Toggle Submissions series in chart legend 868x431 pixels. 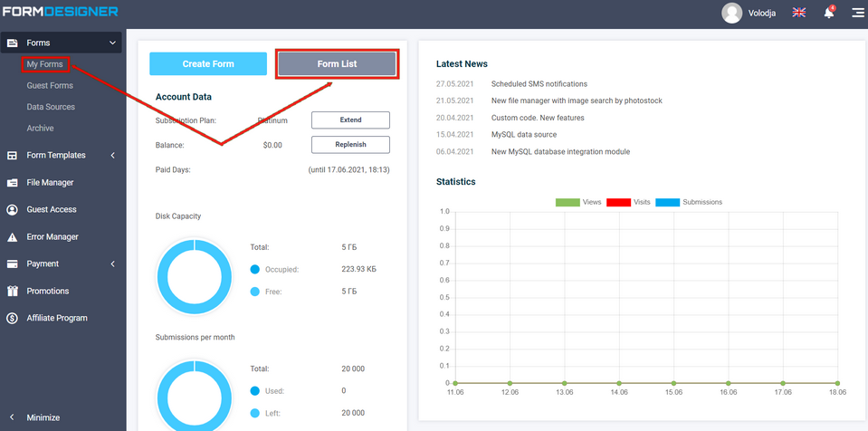tap(689, 202)
